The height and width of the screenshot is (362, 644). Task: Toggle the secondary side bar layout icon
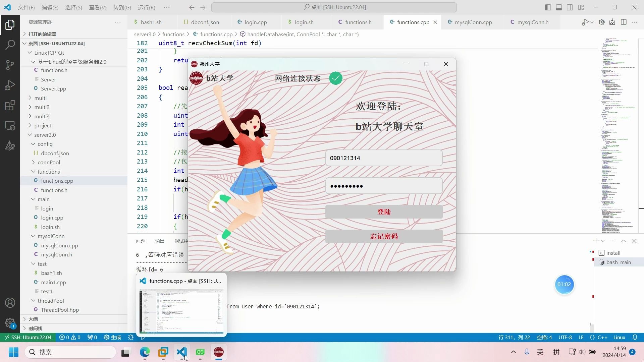click(x=570, y=7)
